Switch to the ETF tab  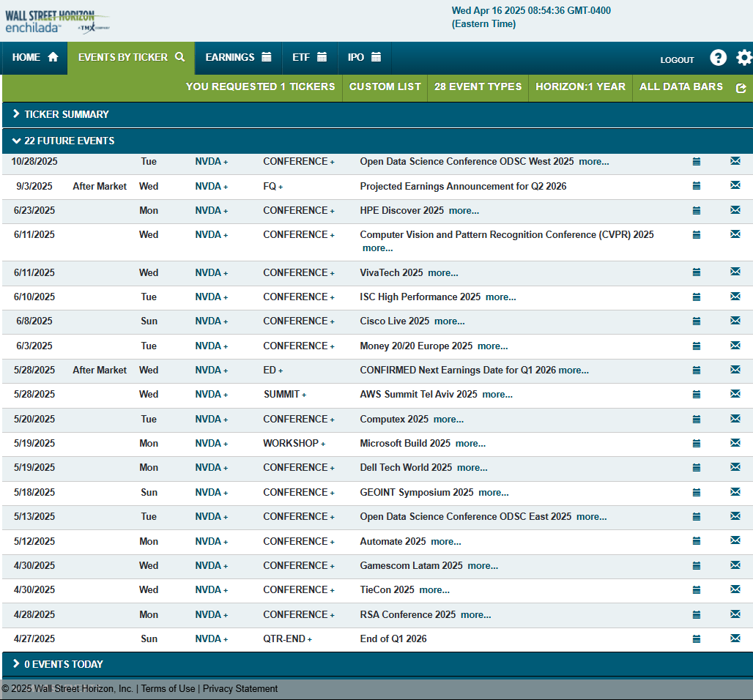tap(309, 57)
